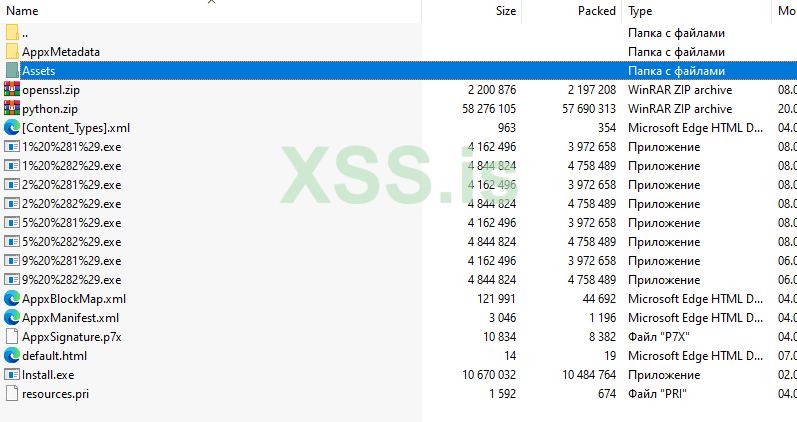Sort files by the Size column header

tap(506, 11)
